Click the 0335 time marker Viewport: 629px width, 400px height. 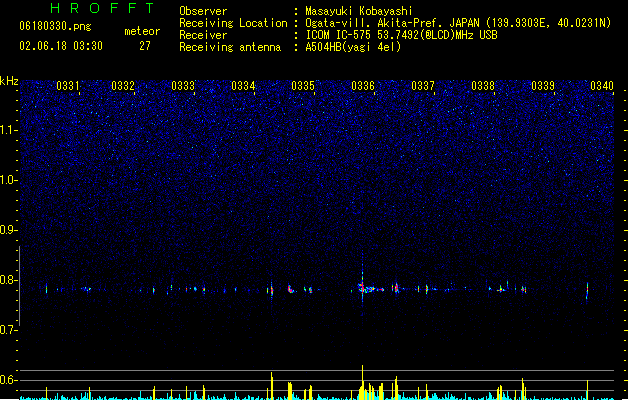[x=303, y=86]
